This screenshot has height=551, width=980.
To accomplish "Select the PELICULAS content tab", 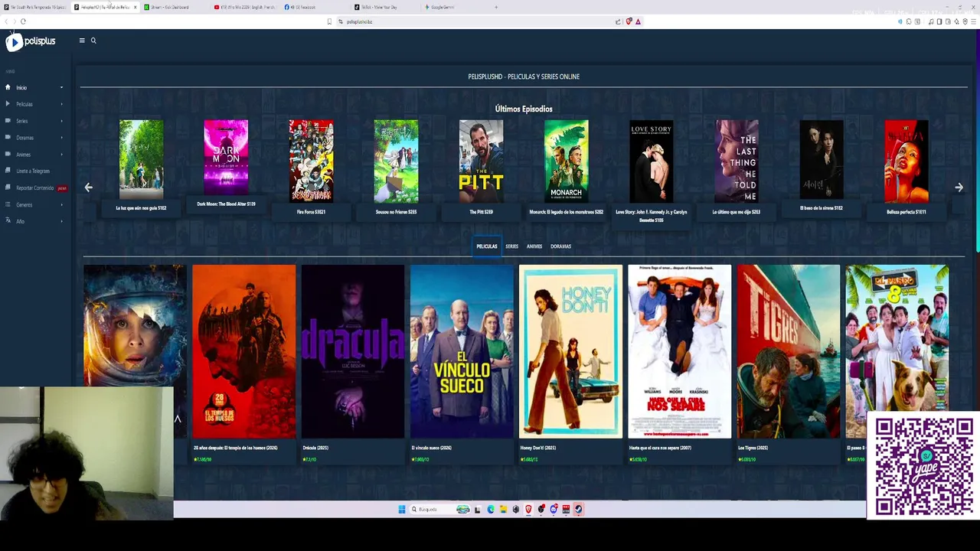I will (x=487, y=246).
